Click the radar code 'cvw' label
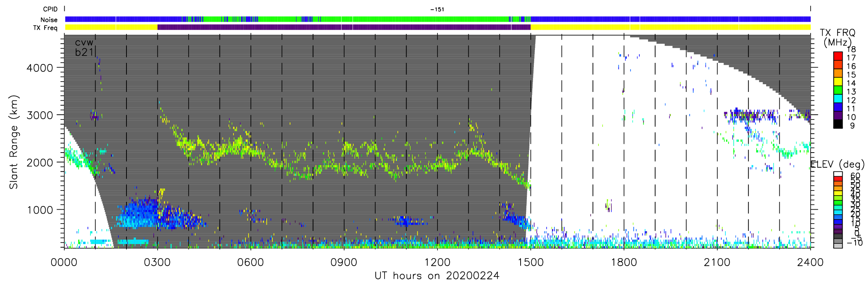The height and width of the screenshot is (289, 868). point(84,43)
